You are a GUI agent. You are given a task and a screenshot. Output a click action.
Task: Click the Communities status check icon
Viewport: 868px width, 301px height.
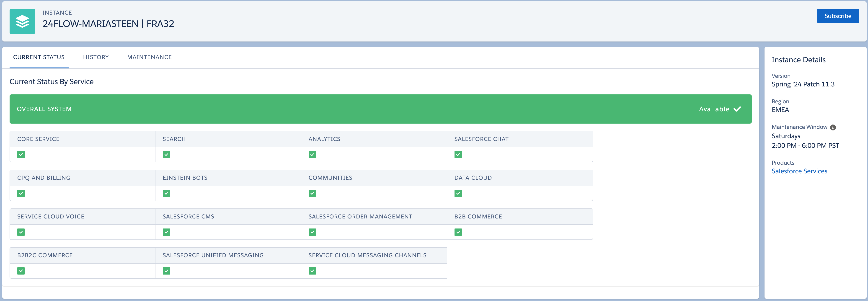tap(312, 193)
